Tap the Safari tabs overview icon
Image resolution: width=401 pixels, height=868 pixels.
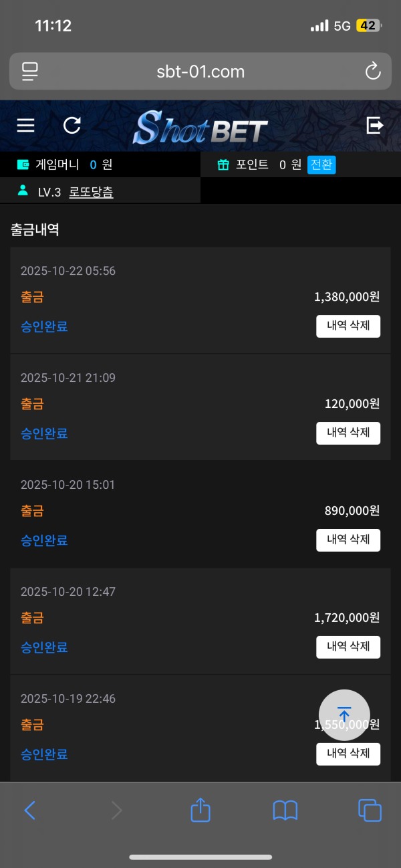370,810
